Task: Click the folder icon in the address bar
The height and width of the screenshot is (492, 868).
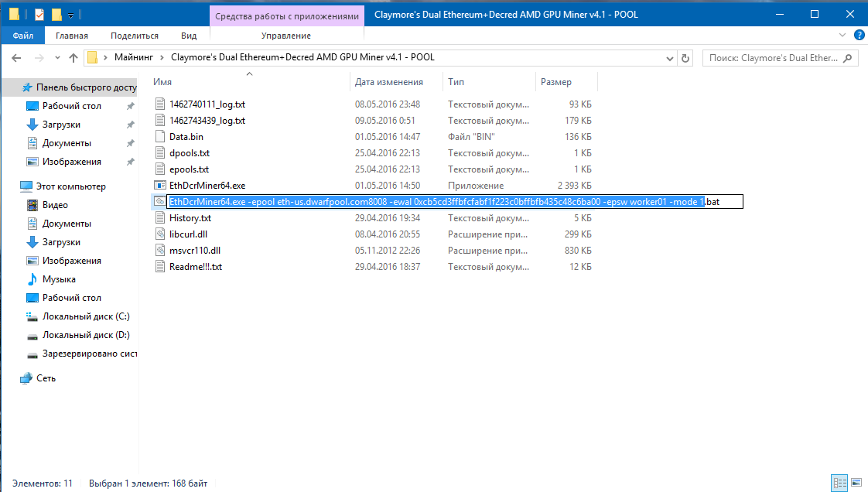Action: click(92, 57)
